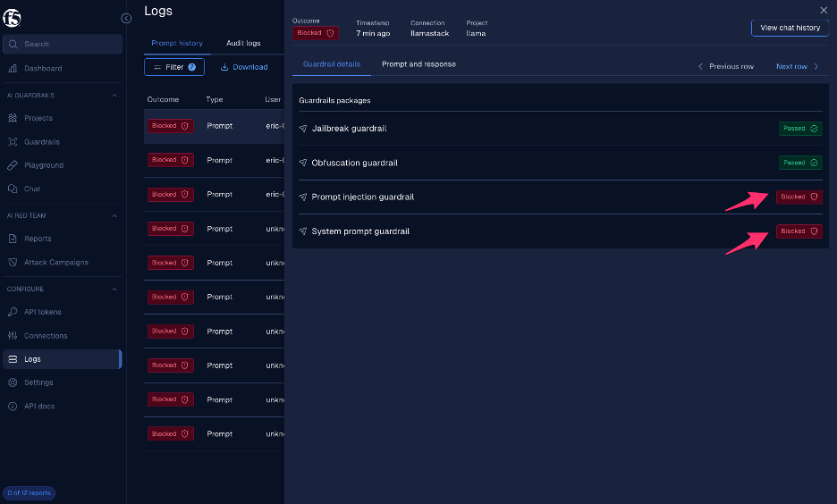This screenshot has width=837, height=504.
Task: Switch to the Audit logs tab
Action: 243,43
